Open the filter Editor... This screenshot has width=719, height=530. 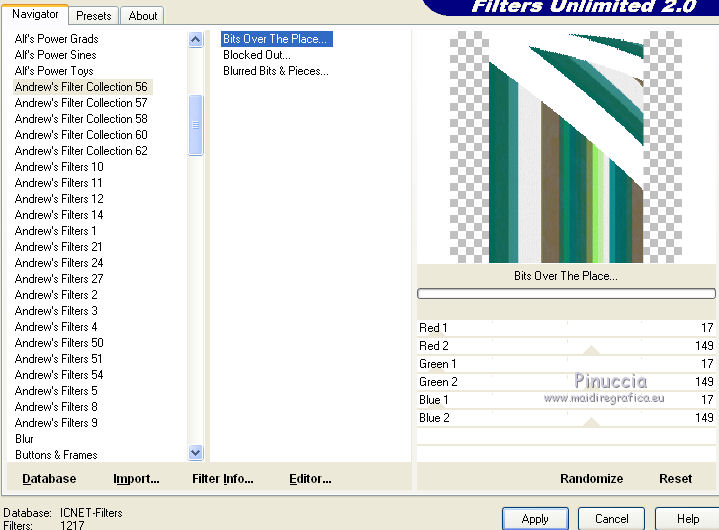pyautogui.click(x=310, y=479)
